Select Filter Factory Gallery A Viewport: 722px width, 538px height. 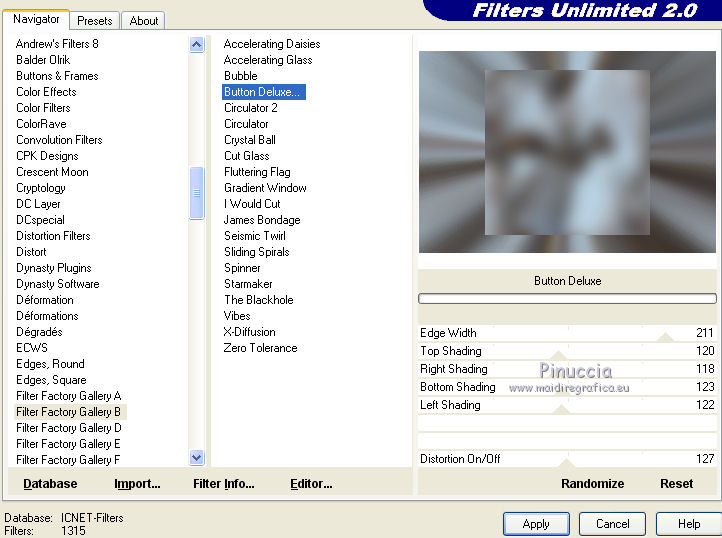pos(69,396)
